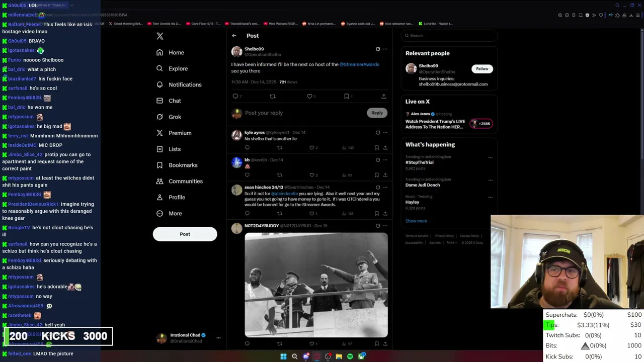Open Home in the X sidebar
644x362 pixels.
pos(170,52)
